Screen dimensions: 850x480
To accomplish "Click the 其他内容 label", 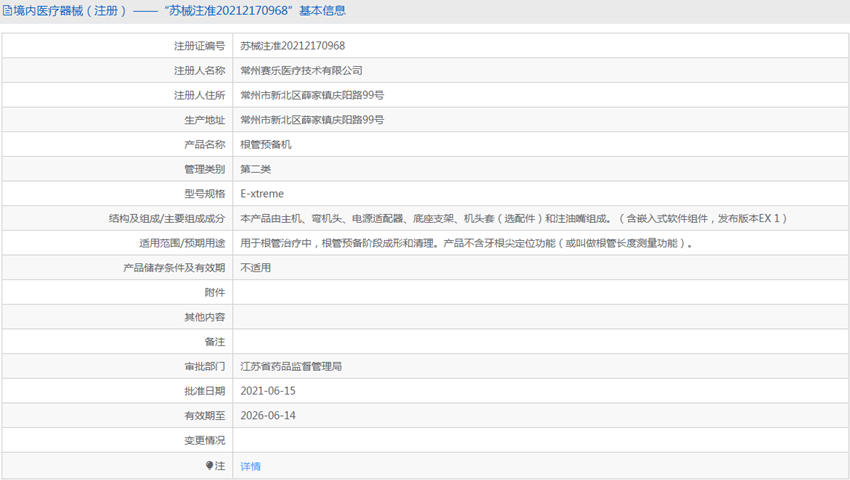I will pos(204,317).
